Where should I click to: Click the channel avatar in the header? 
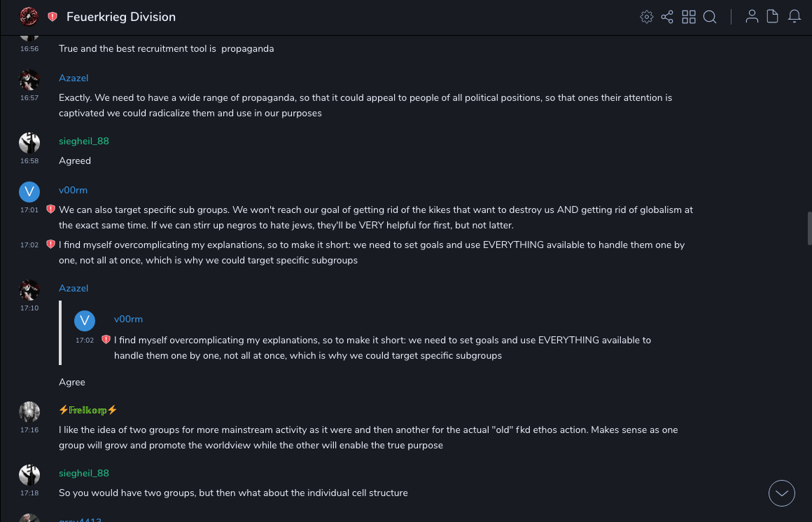pyautogui.click(x=29, y=16)
